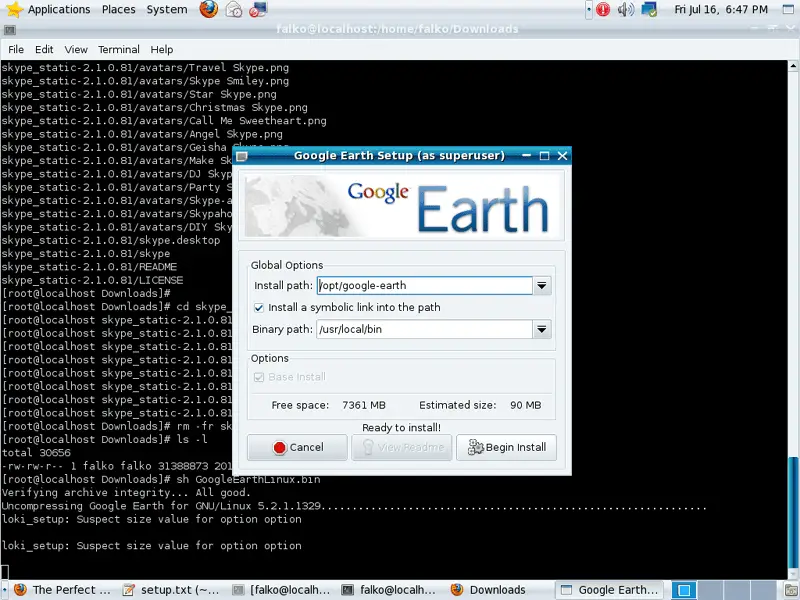Launch Firefox from the top panel
The image size is (800, 600).
pos(208,9)
